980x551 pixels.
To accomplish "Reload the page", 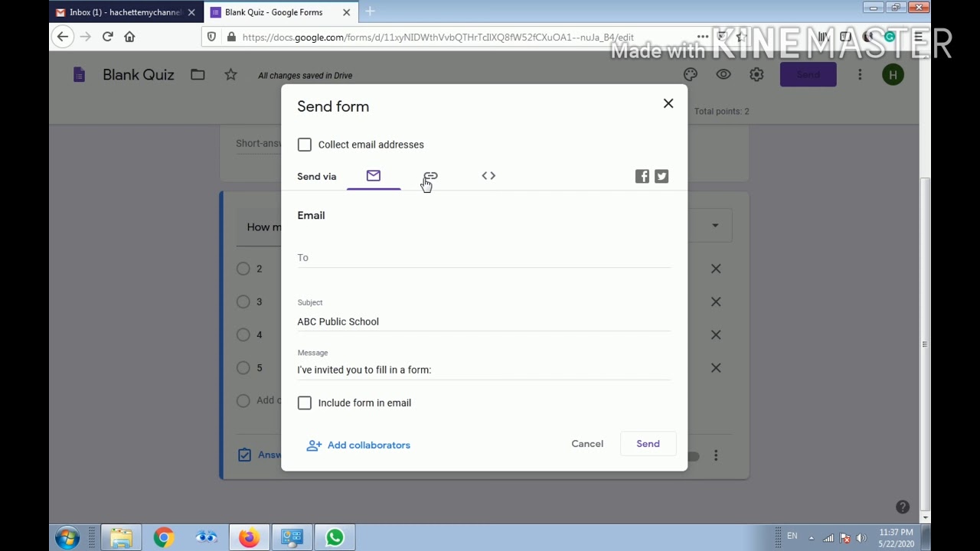I will [107, 37].
